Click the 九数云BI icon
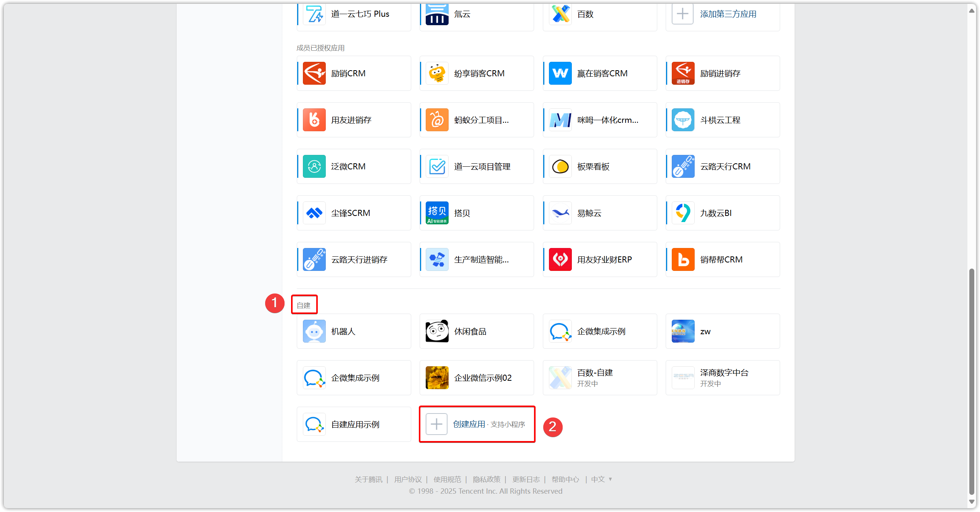Screen dimensions: 980x512 (x=683, y=213)
